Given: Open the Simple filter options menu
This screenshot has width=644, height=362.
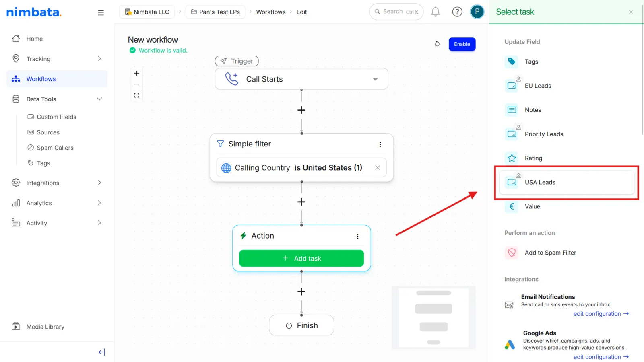Looking at the screenshot, I should pyautogui.click(x=380, y=144).
